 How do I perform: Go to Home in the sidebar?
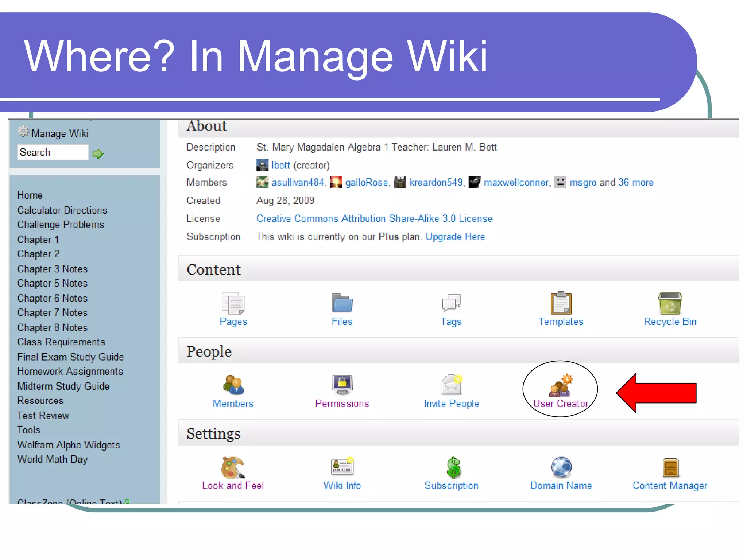tap(30, 195)
